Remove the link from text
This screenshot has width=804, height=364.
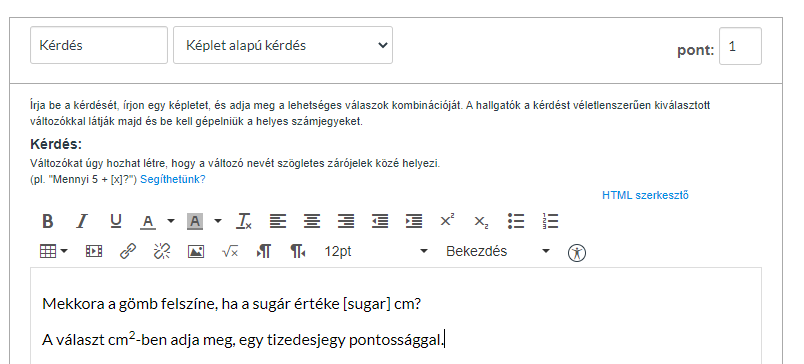[x=162, y=251]
